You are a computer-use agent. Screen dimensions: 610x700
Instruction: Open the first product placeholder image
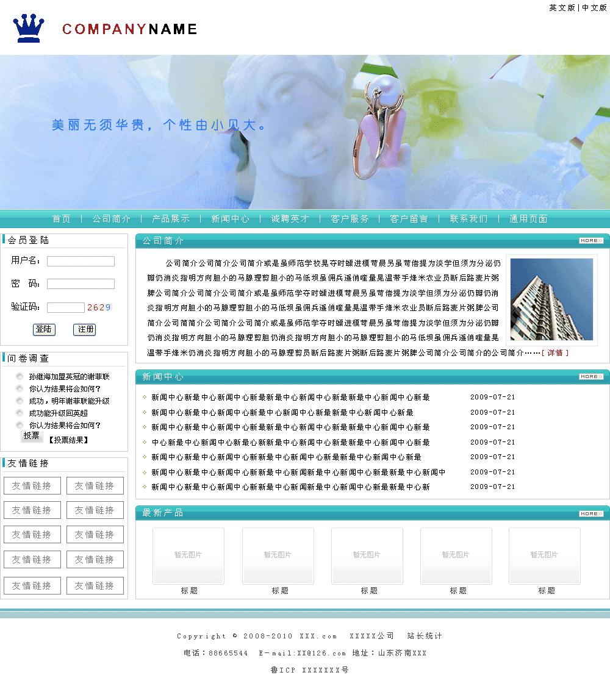coord(188,555)
